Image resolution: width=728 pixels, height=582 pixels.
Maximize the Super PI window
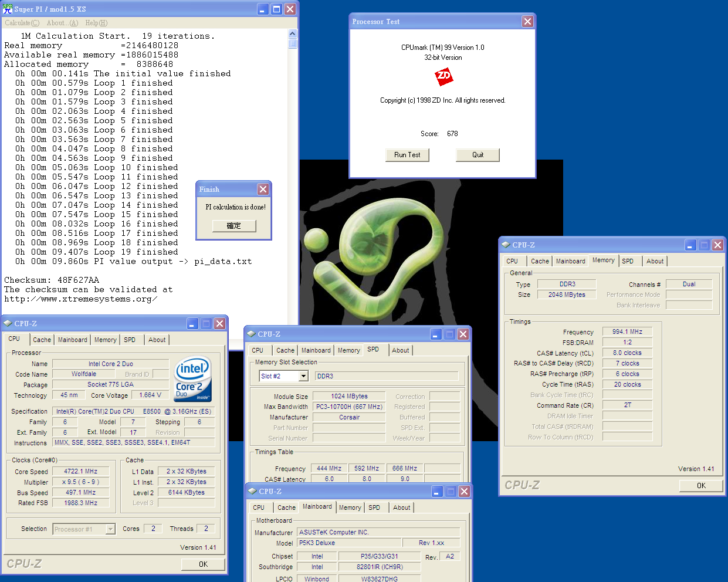click(277, 9)
